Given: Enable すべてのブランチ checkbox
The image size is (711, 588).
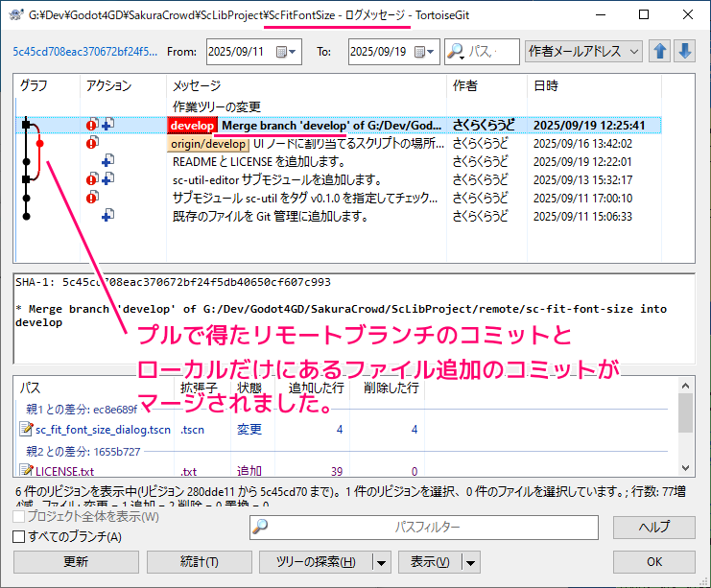Looking at the screenshot, I should tap(18, 537).
